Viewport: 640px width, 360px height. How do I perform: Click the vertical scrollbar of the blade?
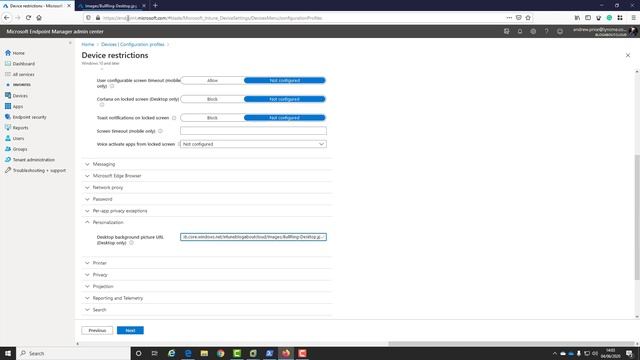pos(637,217)
